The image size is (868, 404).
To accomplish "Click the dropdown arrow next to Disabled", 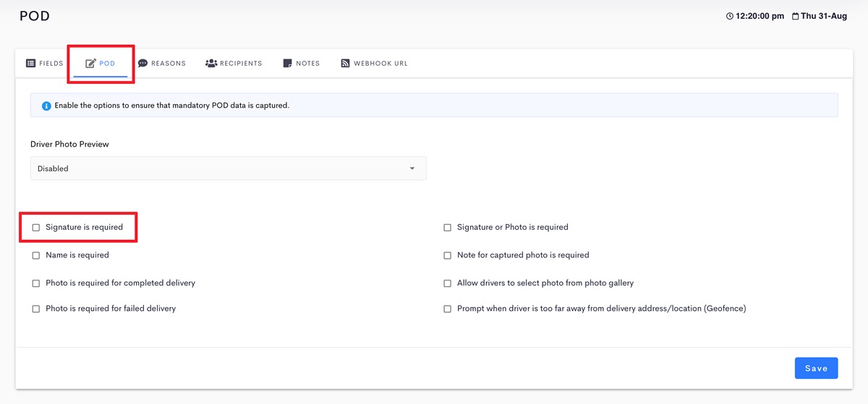I will pyautogui.click(x=412, y=168).
